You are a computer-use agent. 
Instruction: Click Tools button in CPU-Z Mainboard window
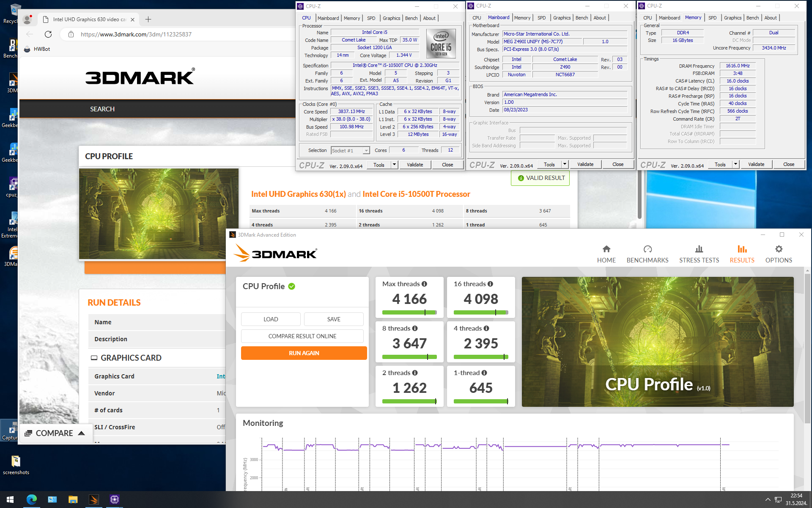[x=549, y=164]
